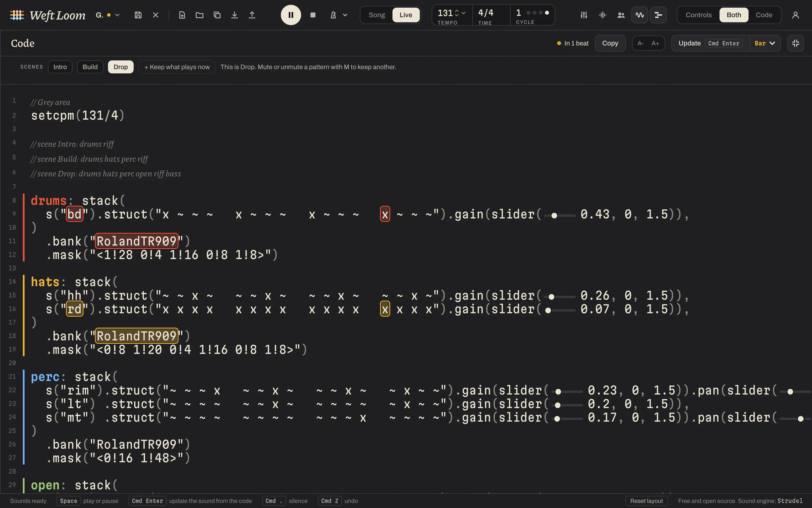Adjust the bd gain slider 0.43

click(x=560, y=215)
